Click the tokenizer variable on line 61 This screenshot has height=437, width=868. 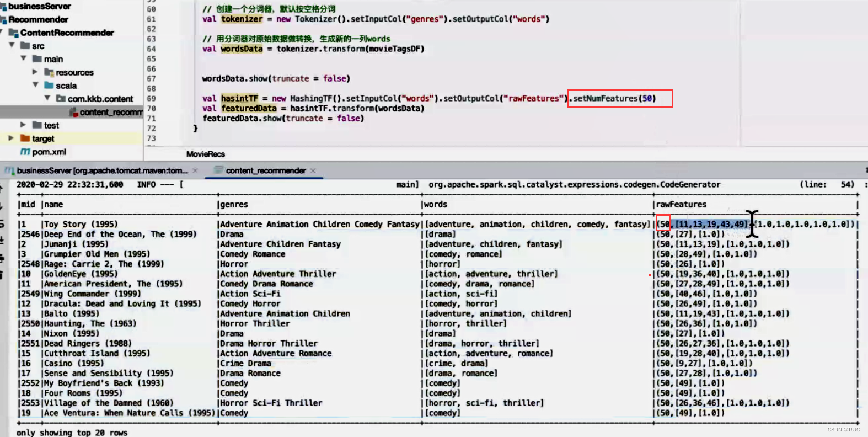pyautogui.click(x=242, y=19)
